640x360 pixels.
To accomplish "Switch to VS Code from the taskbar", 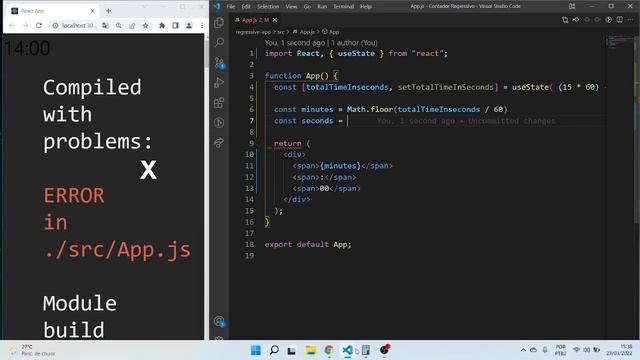I will click(347, 350).
